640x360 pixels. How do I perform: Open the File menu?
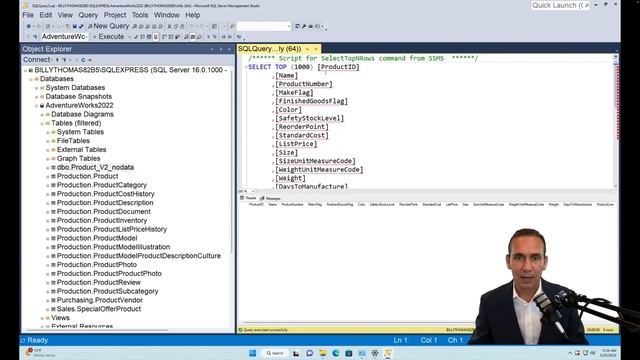(28, 15)
